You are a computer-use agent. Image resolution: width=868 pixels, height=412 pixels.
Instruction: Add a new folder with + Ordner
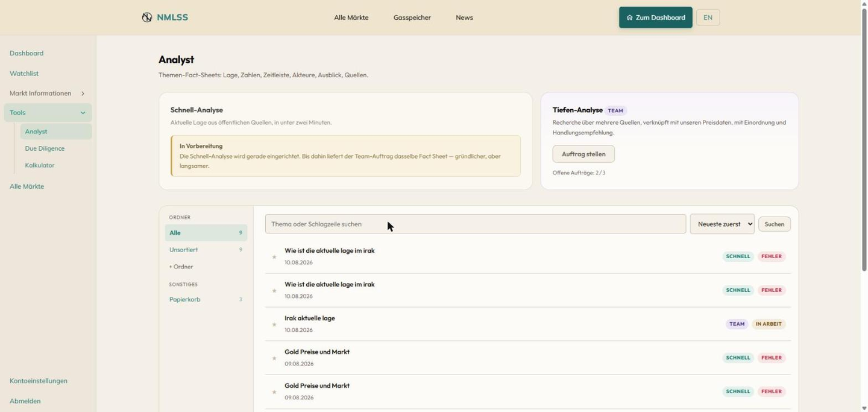[181, 267]
